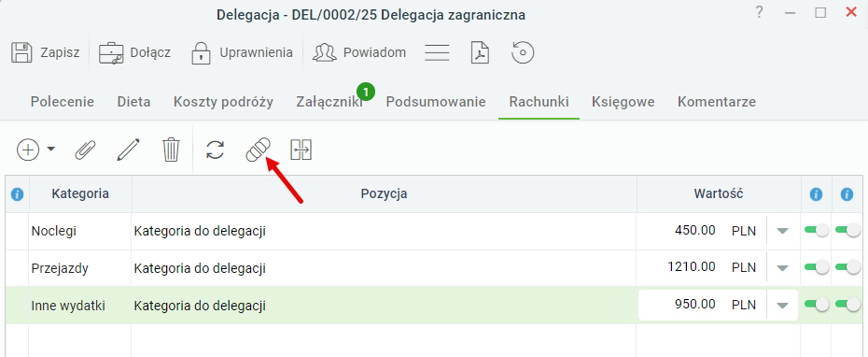Toggle first switch in Noclegi row
This screenshot has width=868, height=357.
(817, 230)
